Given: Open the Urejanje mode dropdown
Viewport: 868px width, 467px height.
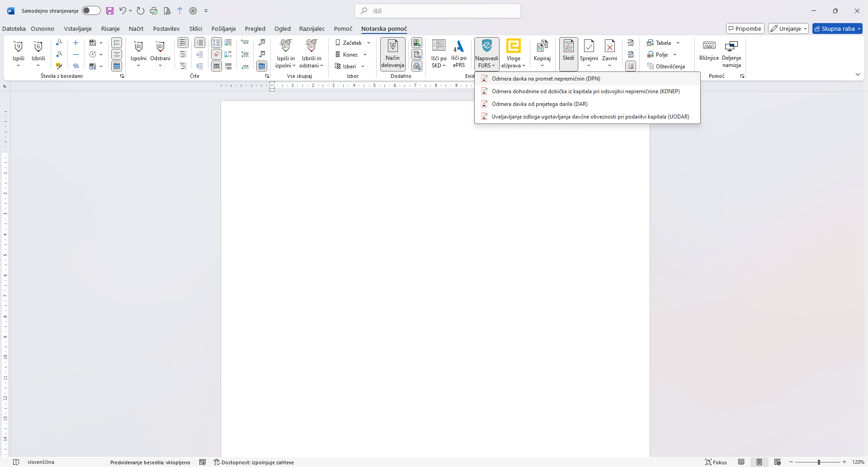Looking at the screenshot, I should pos(788,29).
